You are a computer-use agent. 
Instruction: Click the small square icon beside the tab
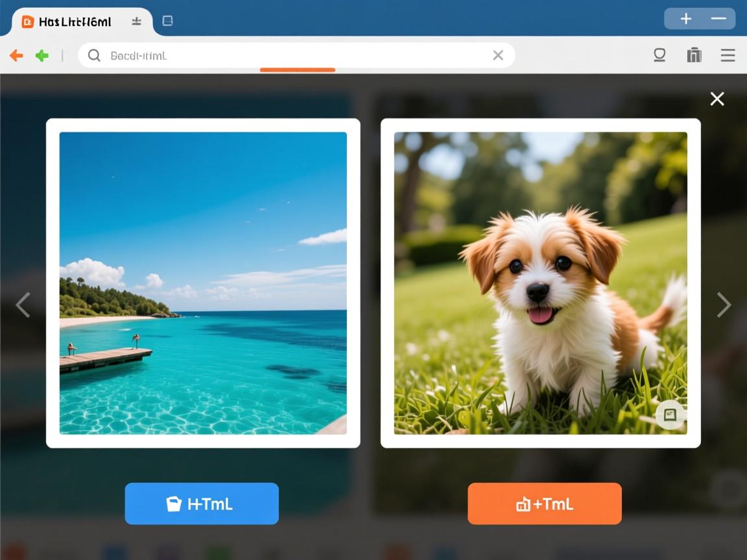pyautogui.click(x=167, y=21)
